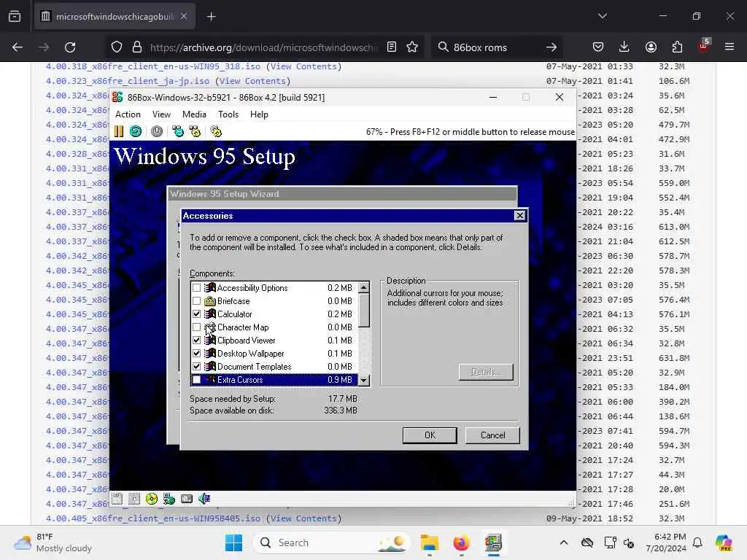Image resolution: width=747 pixels, height=560 pixels.
Task: Open the Tools menu in 86Box
Action: point(228,114)
